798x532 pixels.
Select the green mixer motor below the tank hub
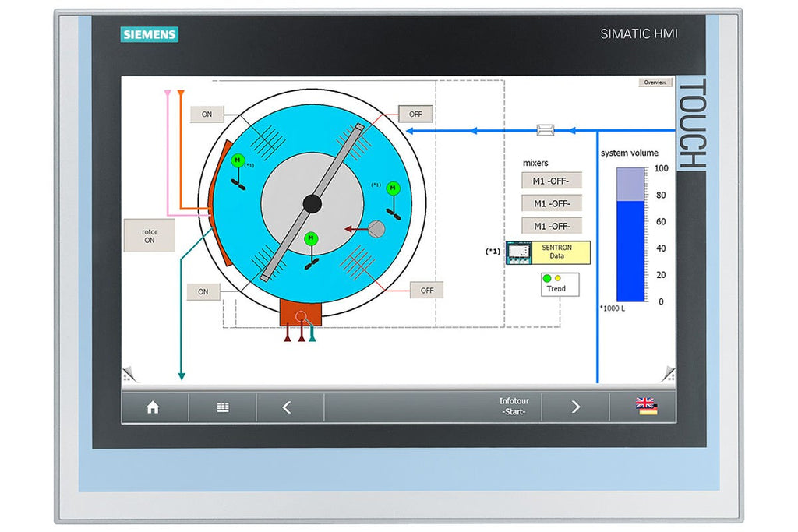tap(311, 239)
